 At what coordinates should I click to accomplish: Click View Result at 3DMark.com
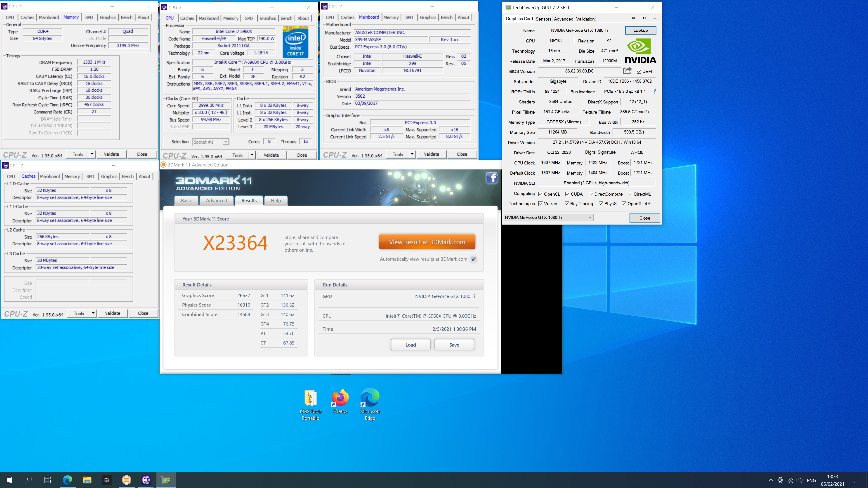427,242
